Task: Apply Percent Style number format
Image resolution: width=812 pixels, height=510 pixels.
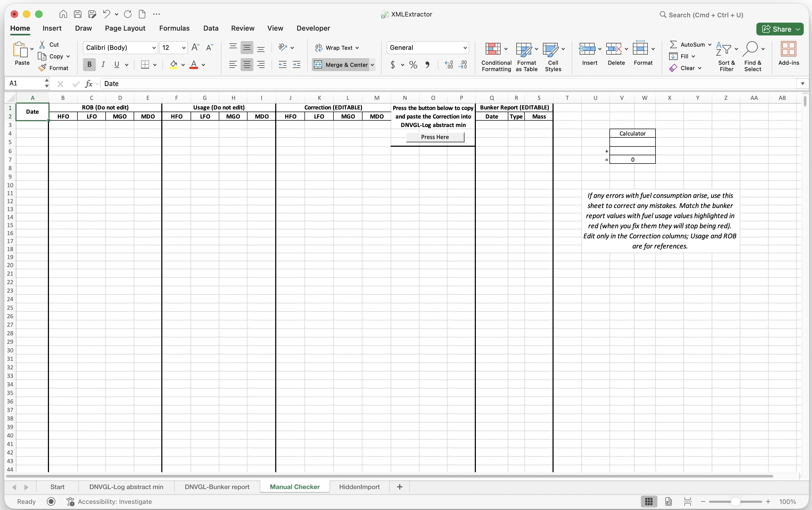Action: click(x=413, y=65)
